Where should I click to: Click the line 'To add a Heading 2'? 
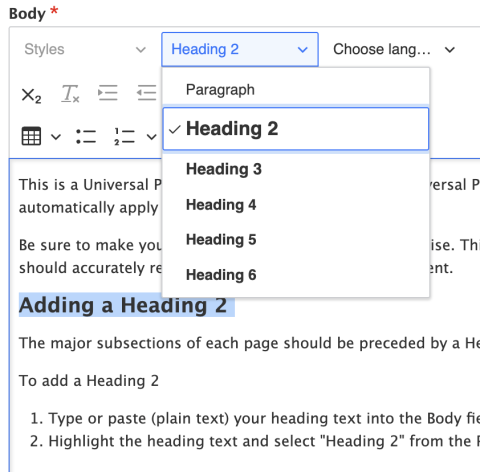point(89,381)
